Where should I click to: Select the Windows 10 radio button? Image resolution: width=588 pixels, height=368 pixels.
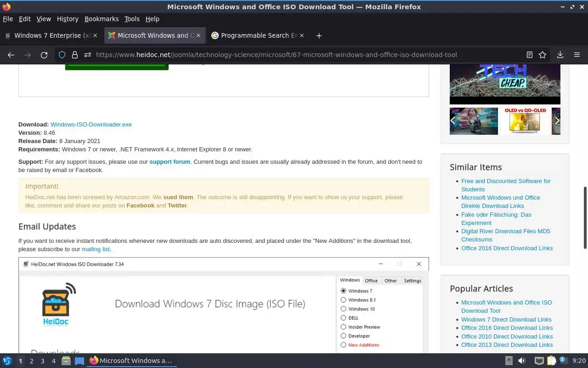pyautogui.click(x=343, y=309)
